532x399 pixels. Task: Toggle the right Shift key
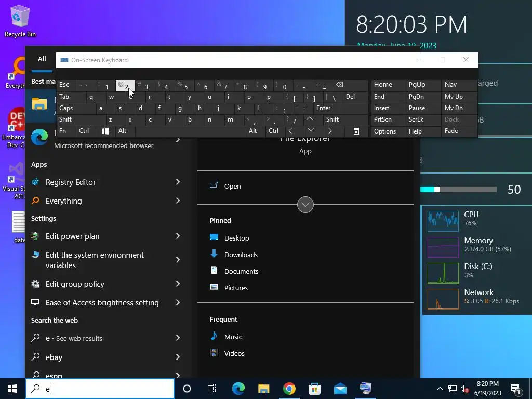[345, 120]
